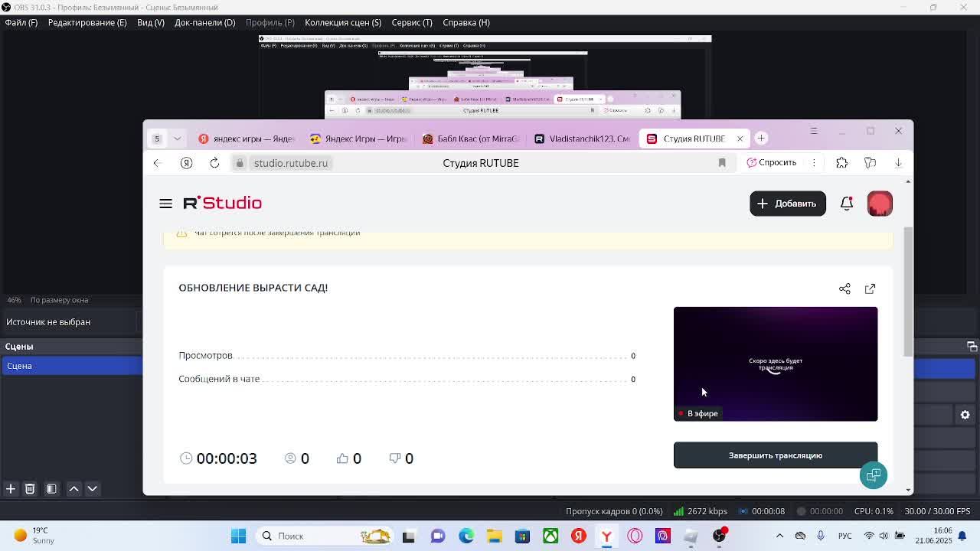Viewport: 980px width, 551px height.
Task: Open File Explorer from taskbar
Action: tap(494, 536)
